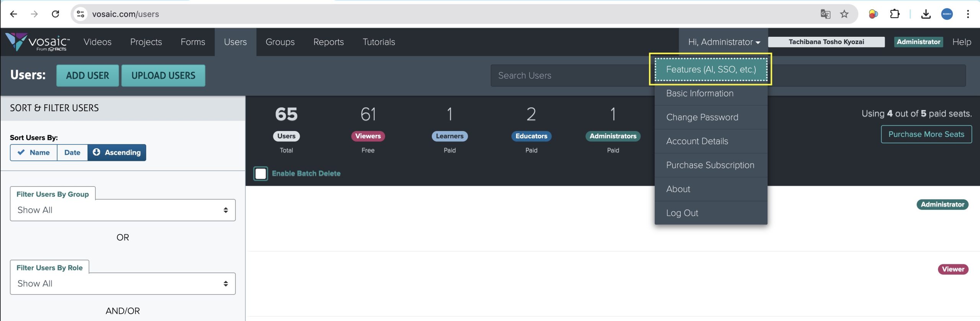Click the ADD USER button

pyautogui.click(x=88, y=75)
